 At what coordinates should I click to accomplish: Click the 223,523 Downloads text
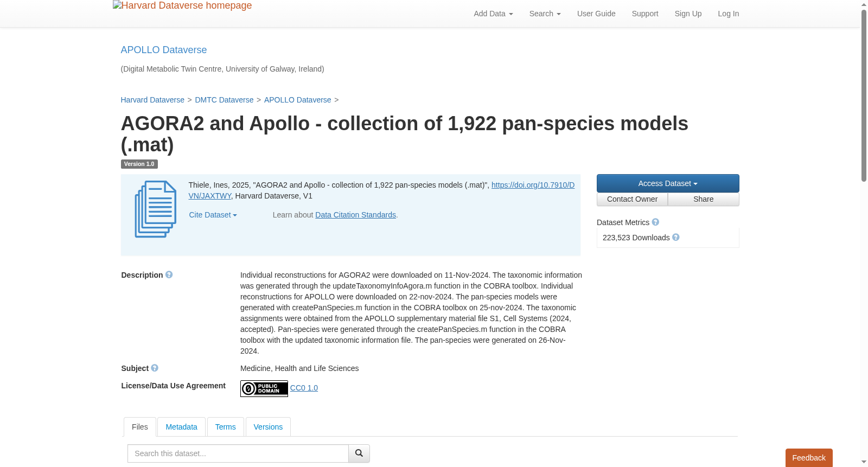click(636, 238)
